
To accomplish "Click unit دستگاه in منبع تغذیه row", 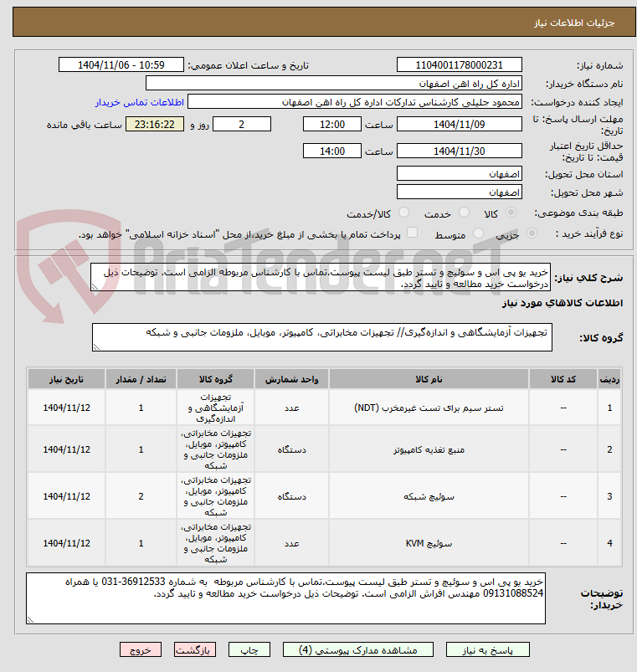I will pyautogui.click(x=291, y=449).
